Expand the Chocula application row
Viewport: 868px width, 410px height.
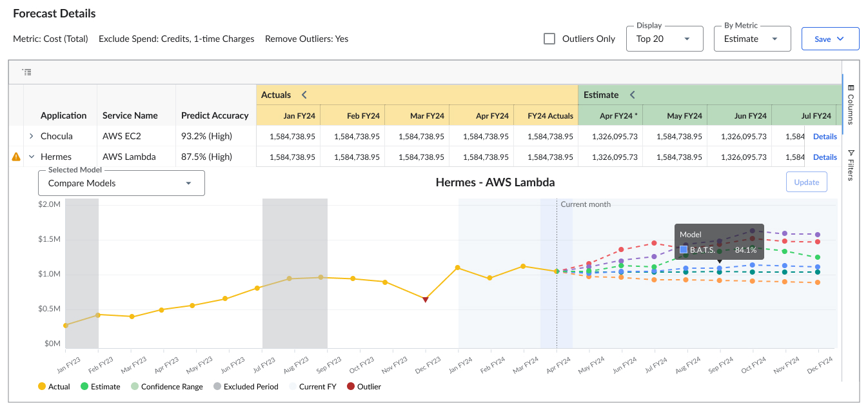click(31, 136)
